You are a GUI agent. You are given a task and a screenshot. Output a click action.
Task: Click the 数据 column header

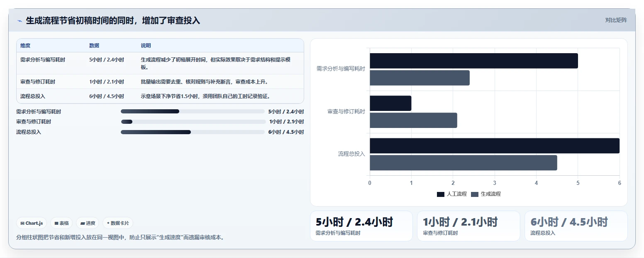tap(94, 46)
